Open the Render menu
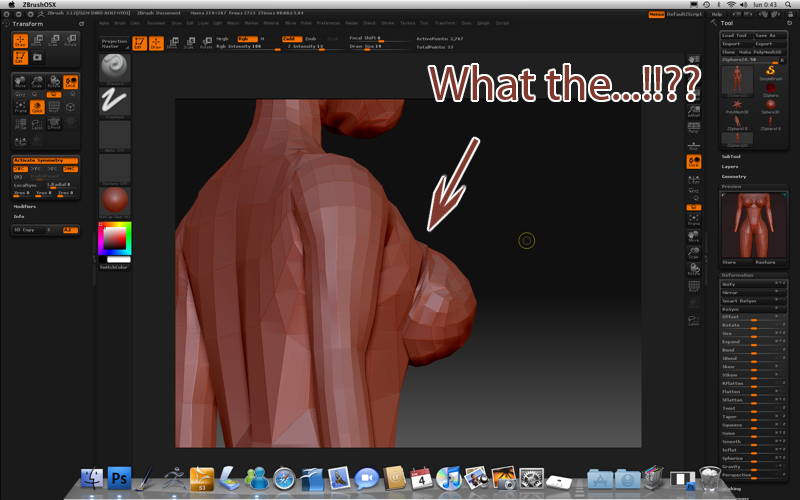 352,23
